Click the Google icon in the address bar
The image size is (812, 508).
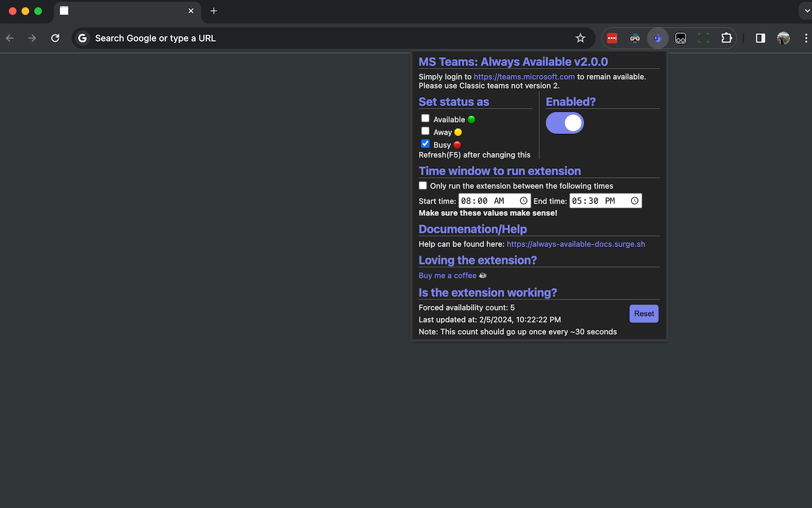(x=82, y=38)
